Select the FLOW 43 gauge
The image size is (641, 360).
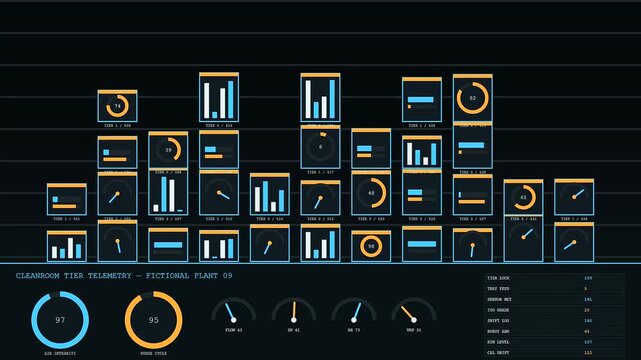point(233,315)
